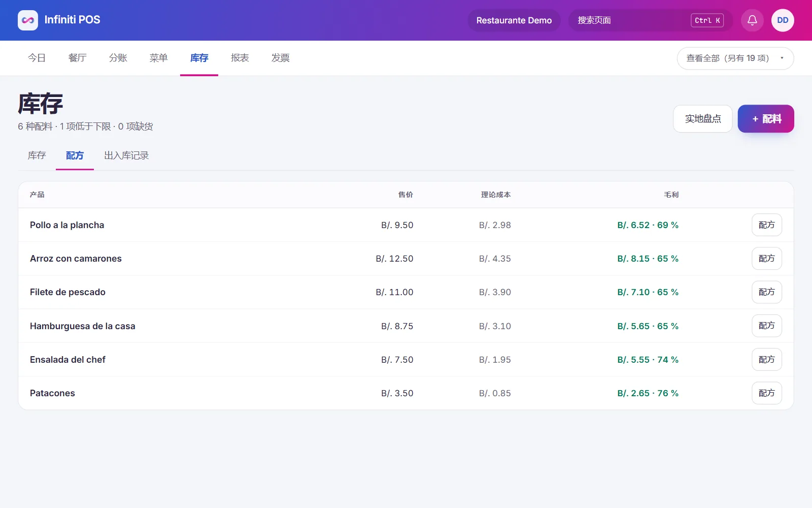Switch to the 今日 nav tab

click(x=37, y=58)
